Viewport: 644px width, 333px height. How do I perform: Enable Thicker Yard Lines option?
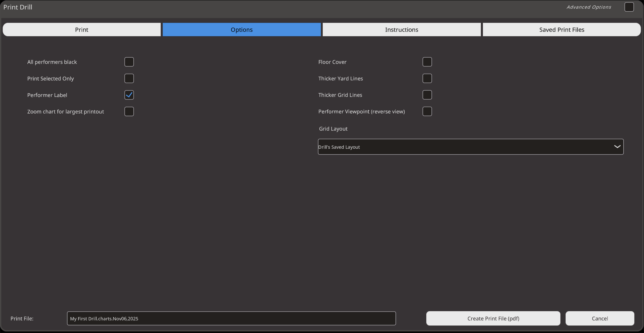tap(427, 78)
